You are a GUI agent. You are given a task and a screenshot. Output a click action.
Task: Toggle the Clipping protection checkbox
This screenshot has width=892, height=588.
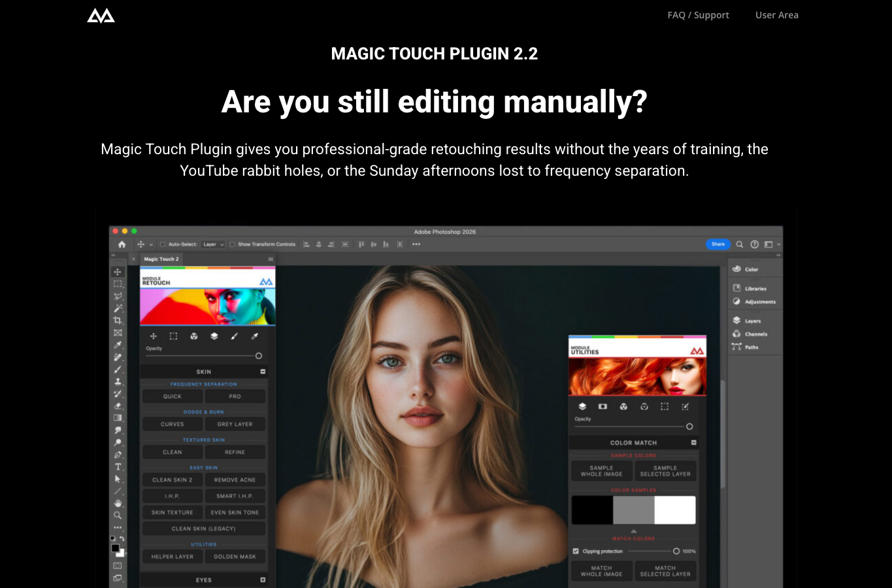coord(576,551)
